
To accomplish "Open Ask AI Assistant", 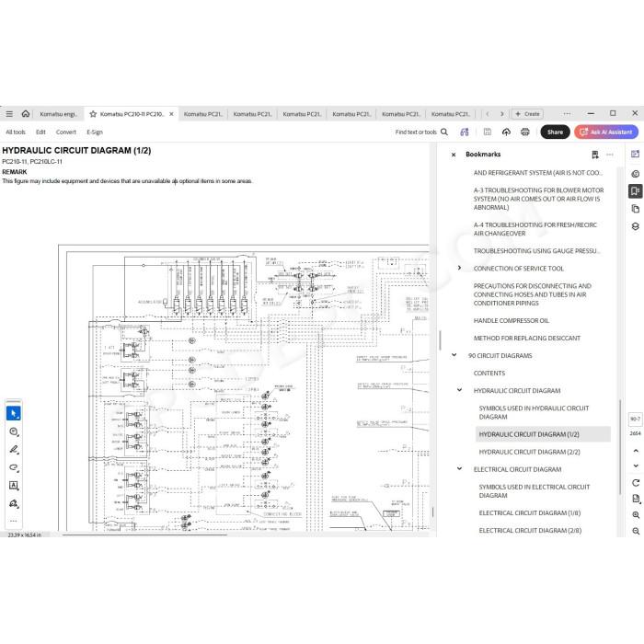I will (x=606, y=132).
